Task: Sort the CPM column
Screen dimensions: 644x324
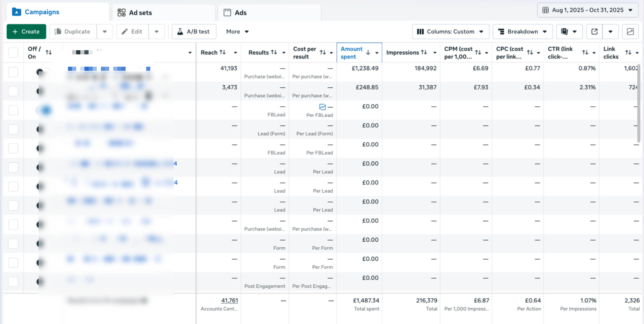Action: pos(478,53)
